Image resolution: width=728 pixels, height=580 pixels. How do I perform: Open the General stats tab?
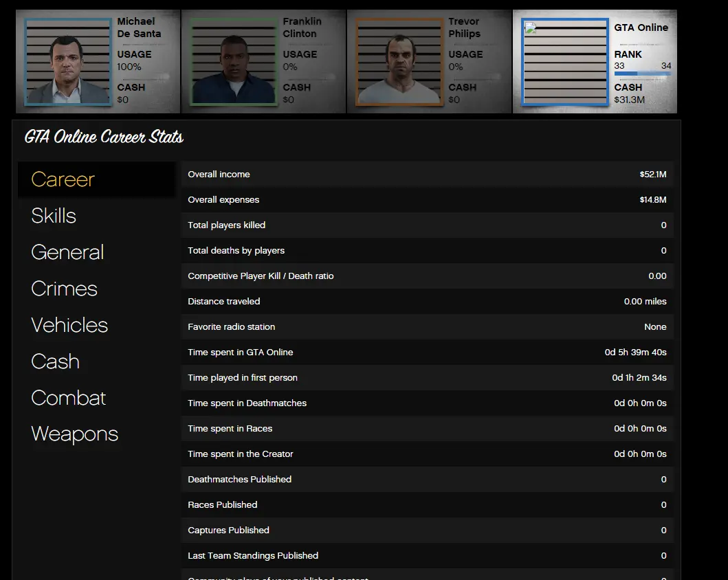coord(67,252)
